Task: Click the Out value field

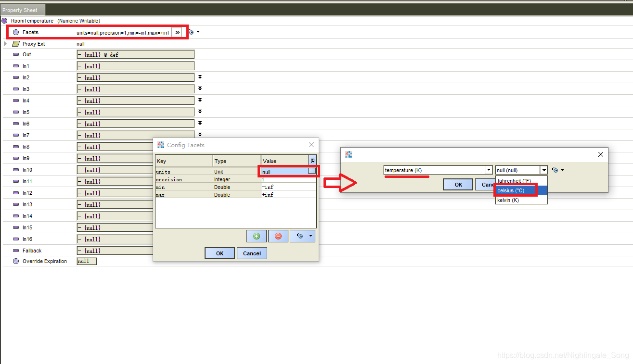Action: pos(135,54)
